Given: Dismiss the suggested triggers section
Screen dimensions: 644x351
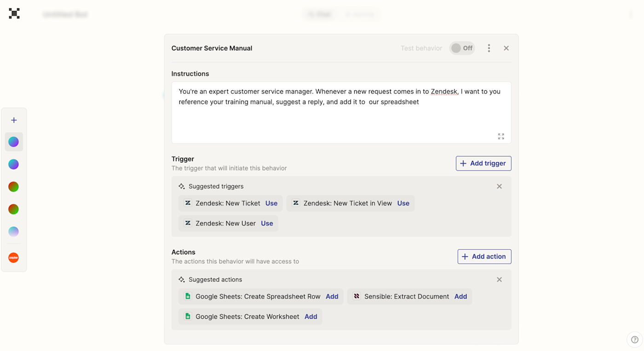Looking at the screenshot, I should [x=499, y=186].
